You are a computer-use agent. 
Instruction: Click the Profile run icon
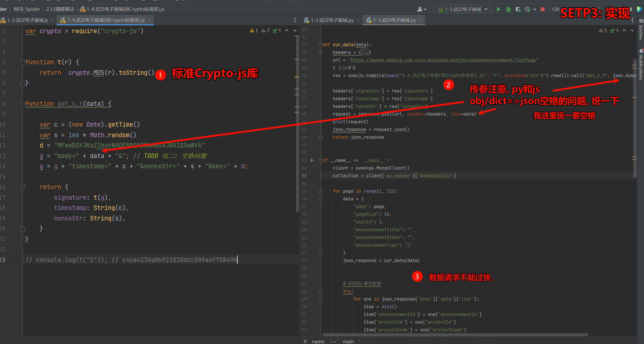[527, 9]
